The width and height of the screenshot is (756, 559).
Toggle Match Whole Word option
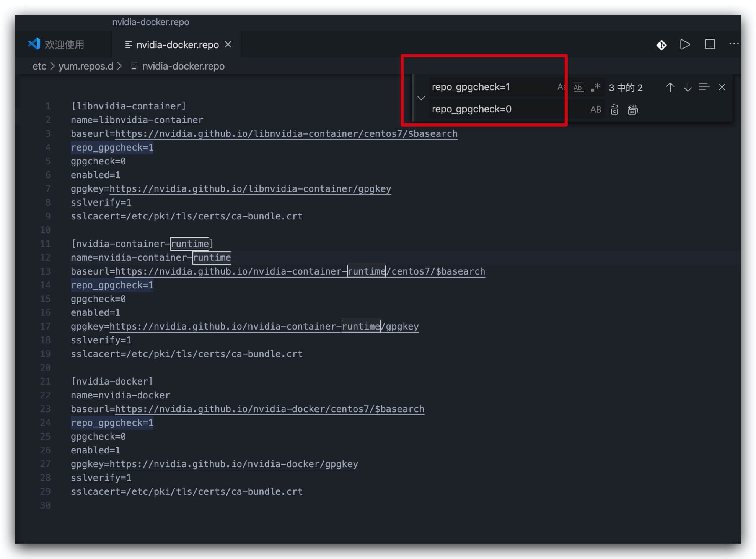pos(578,87)
